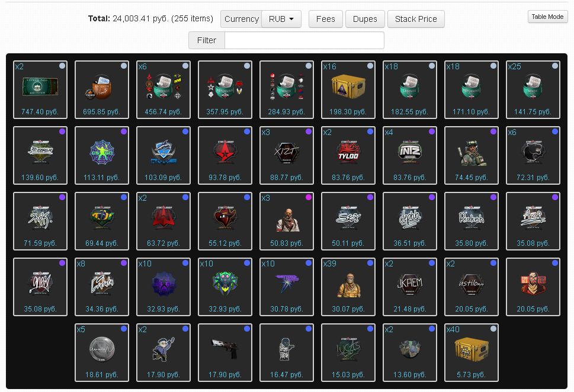Select the AZR signature sticker priced 35.08 руб.
The image size is (574, 392).
533,221
